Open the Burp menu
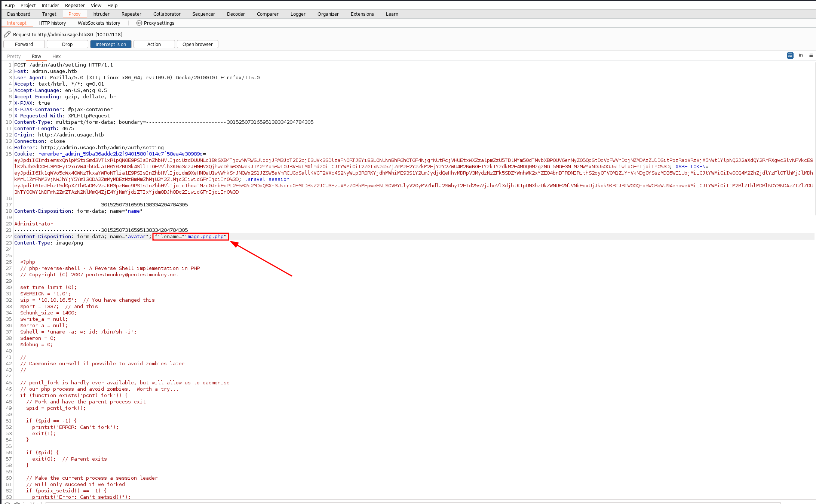The image size is (816, 504). coord(9,5)
